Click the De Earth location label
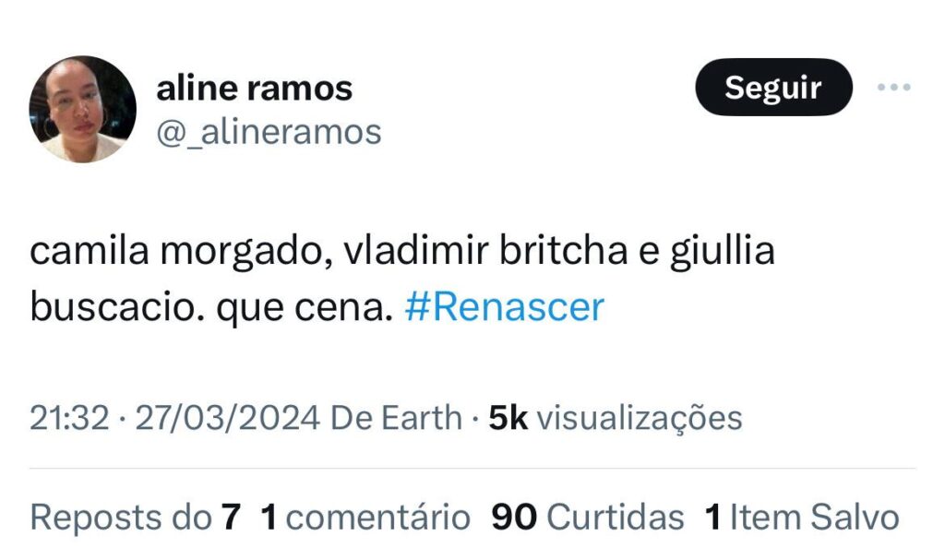The height and width of the screenshot is (560, 945). [396, 418]
